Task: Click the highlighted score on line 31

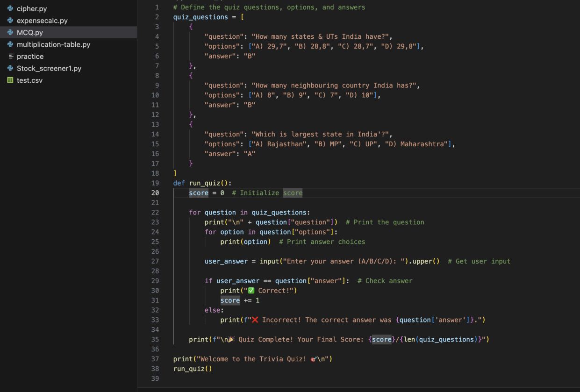Action: click(230, 300)
